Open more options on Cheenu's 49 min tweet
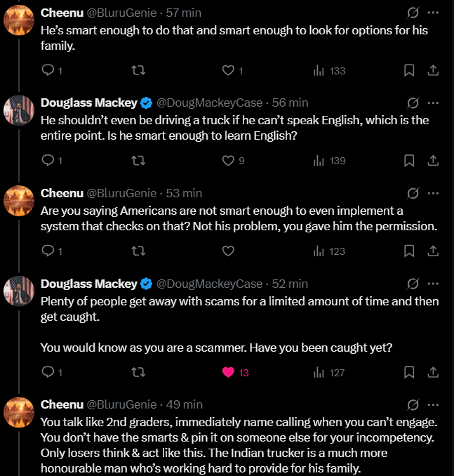 (x=433, y=404)
